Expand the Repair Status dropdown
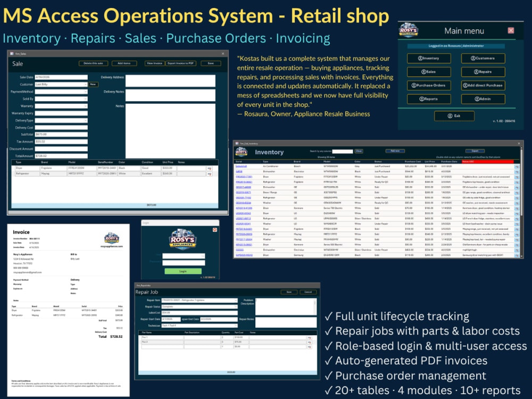The image size is (532, 399). (x=236, y=306)
